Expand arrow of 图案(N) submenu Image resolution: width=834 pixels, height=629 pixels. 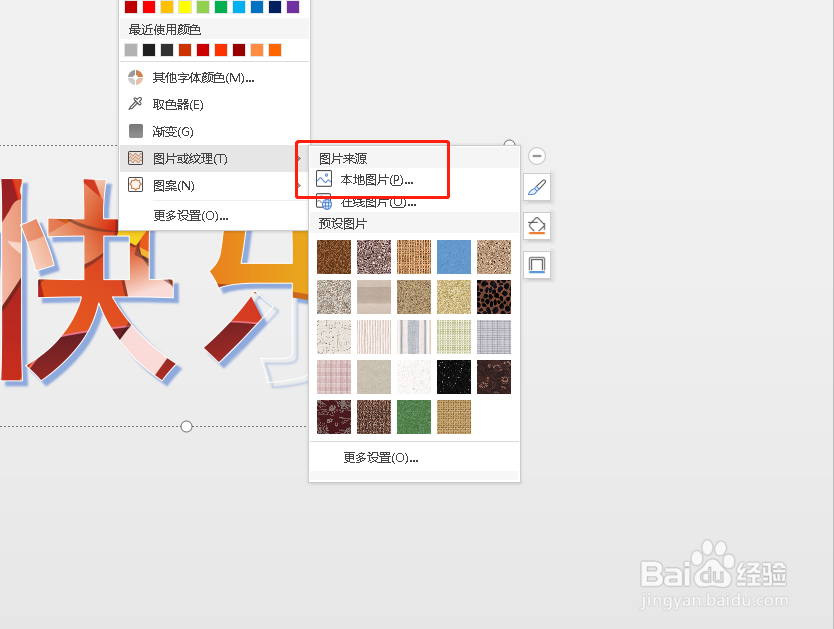point(299,186)
